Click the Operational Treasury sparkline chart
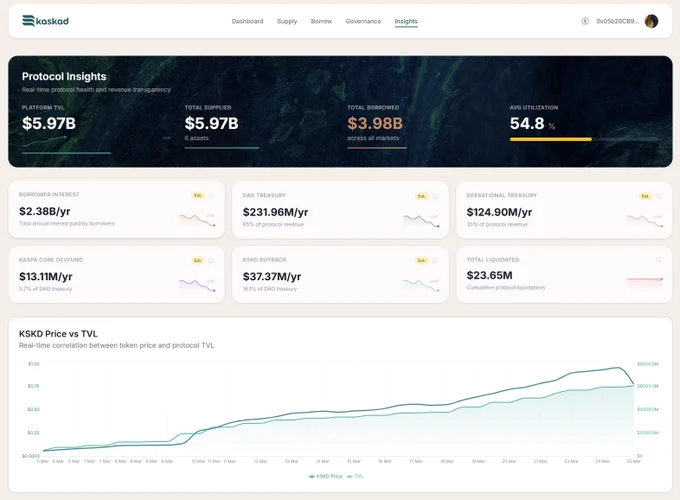 point(645,221)
